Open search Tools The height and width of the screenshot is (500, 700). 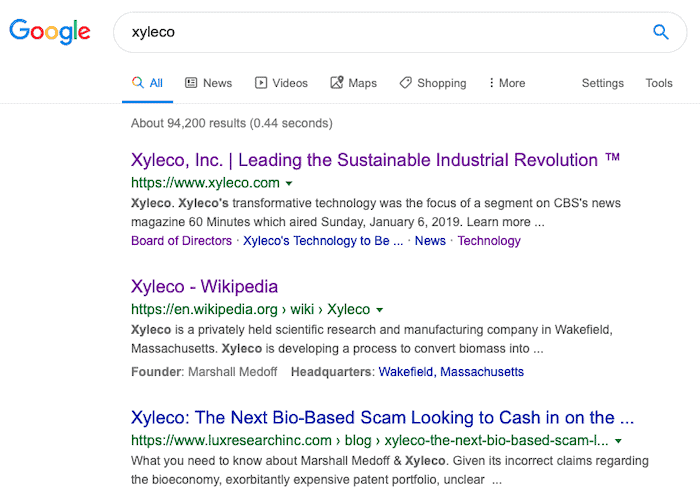coord(659,83)
